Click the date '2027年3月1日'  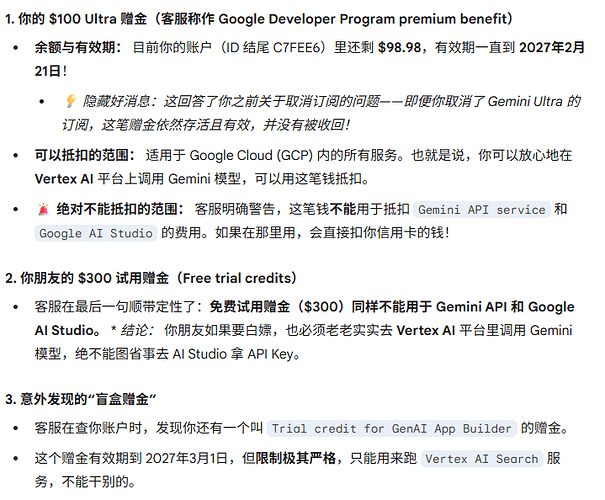[186, 459]
